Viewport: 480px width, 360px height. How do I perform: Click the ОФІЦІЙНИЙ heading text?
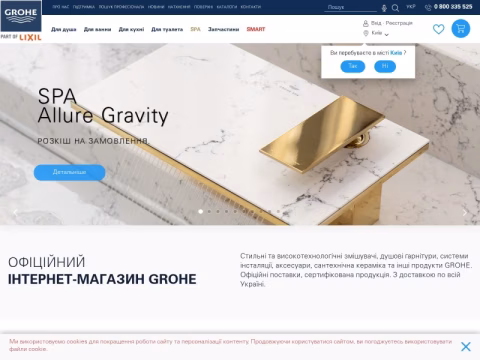click(47, 262)
